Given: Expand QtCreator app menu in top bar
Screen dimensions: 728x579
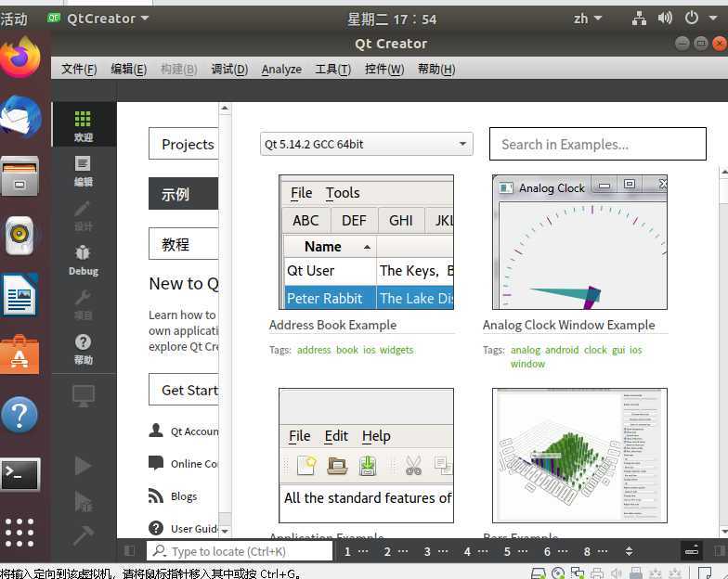Looking at the screenshot, I should pos(98,19).
